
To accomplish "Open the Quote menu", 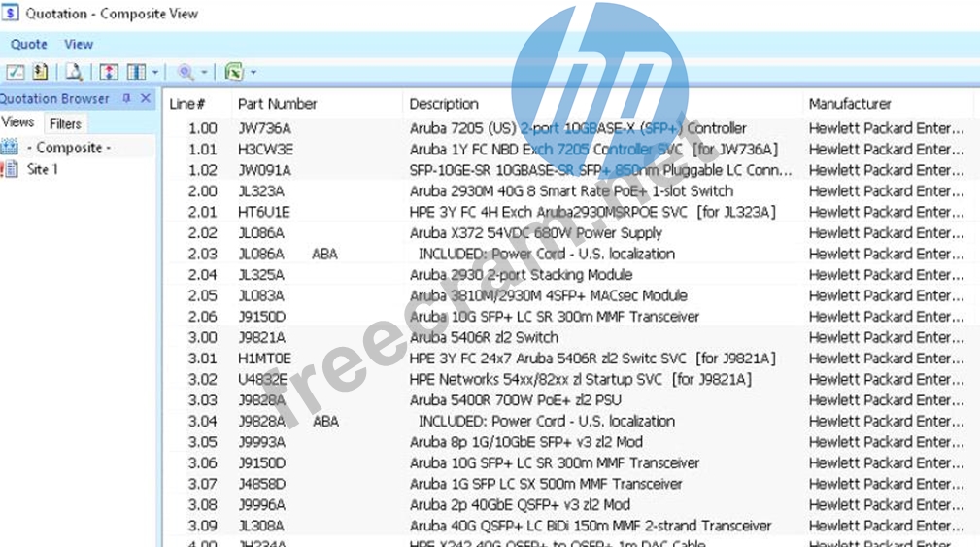I will coord(29,45).
